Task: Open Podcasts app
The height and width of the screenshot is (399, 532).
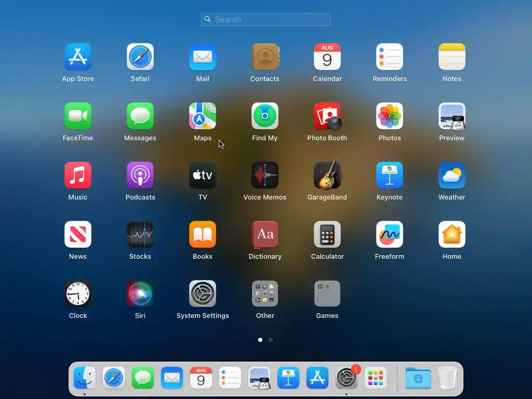Action: tap(140, 175)
